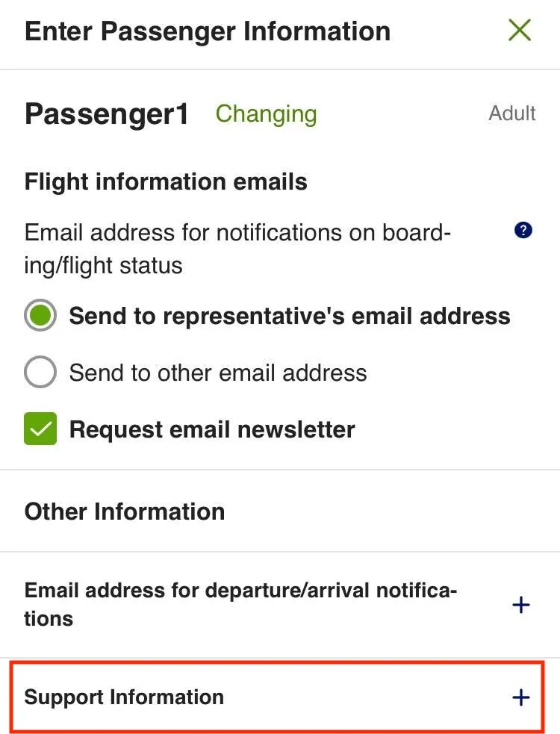Click the Passenger1 heading

[x=107, y=114]
